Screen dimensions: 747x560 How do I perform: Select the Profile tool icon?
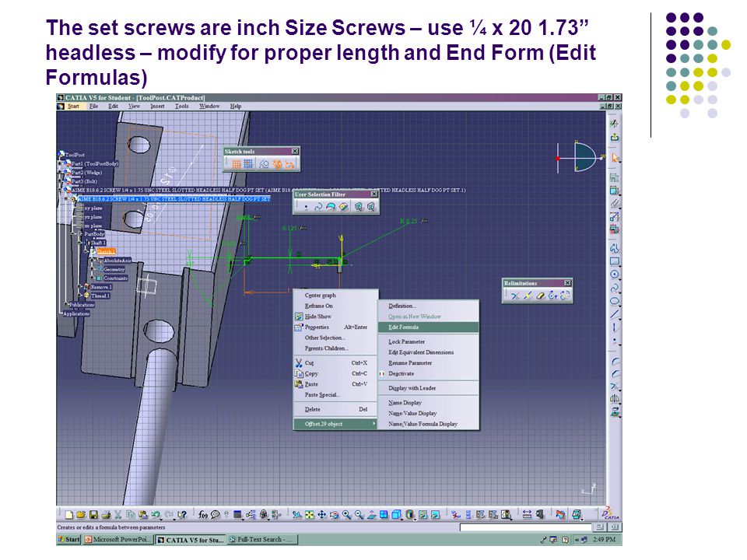pos(615,248)
